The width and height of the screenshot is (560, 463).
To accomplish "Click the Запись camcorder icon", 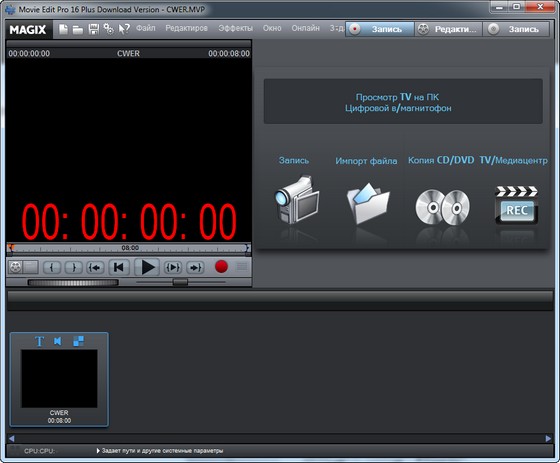I will point(297,200).
